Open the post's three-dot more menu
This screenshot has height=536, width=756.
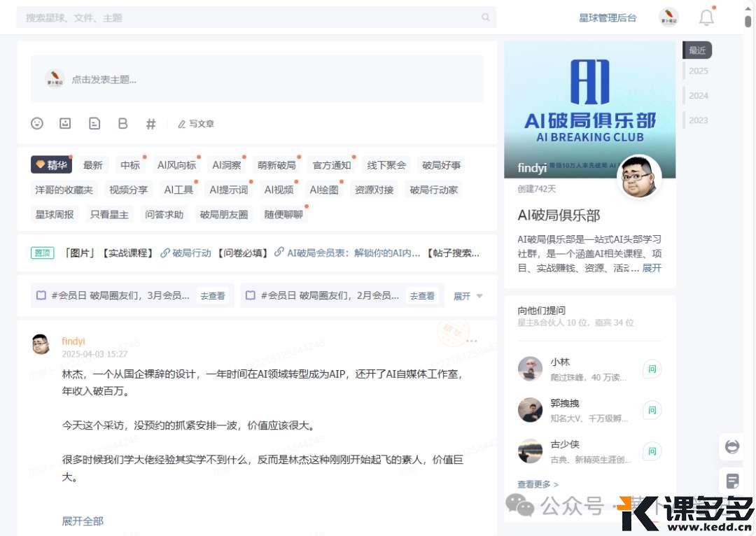click(472, 341)
